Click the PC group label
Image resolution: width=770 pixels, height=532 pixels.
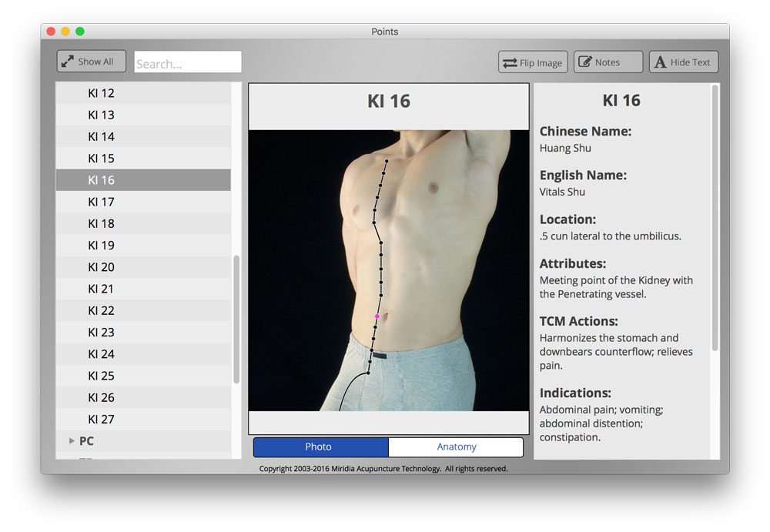[86, 441]
